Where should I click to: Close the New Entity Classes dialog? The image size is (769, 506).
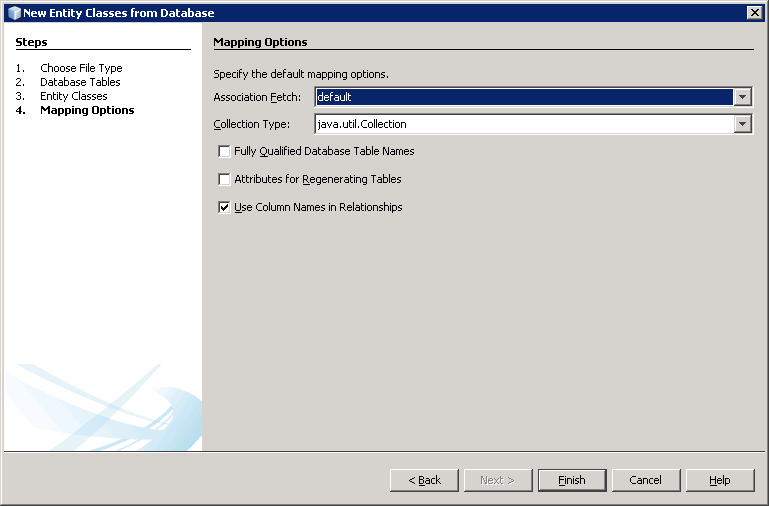coord(754,13)
